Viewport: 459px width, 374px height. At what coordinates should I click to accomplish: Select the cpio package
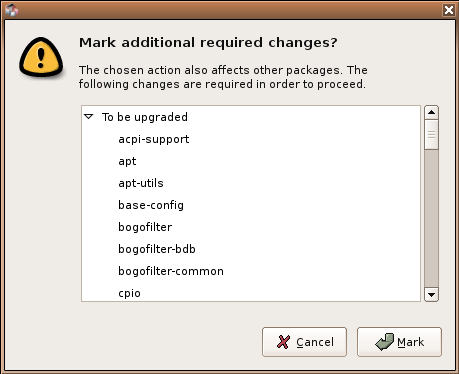tap(129, 293)
